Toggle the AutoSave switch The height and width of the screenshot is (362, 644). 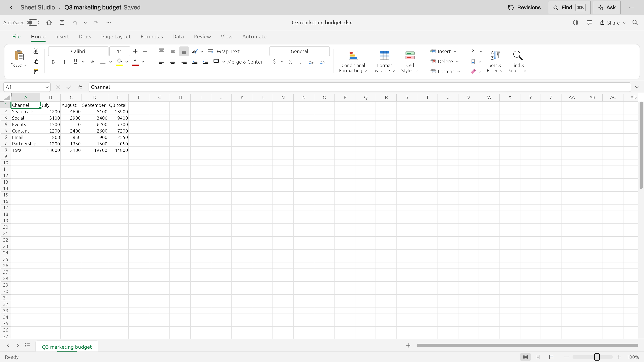pos(33,23)
